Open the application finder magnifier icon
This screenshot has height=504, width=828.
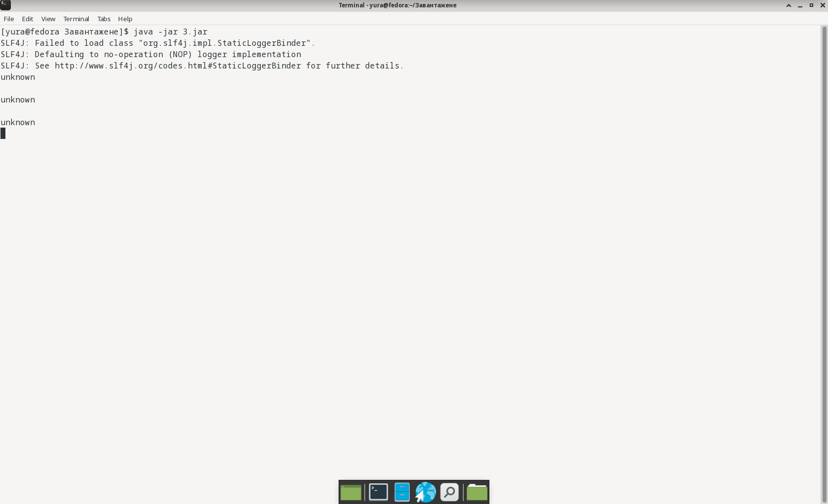[449, 492]
